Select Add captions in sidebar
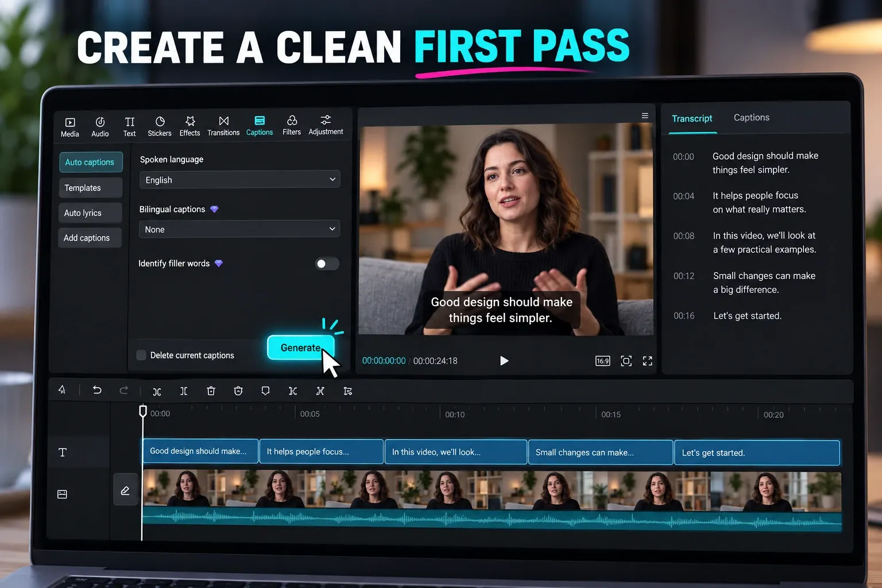 tap(90, 238)
